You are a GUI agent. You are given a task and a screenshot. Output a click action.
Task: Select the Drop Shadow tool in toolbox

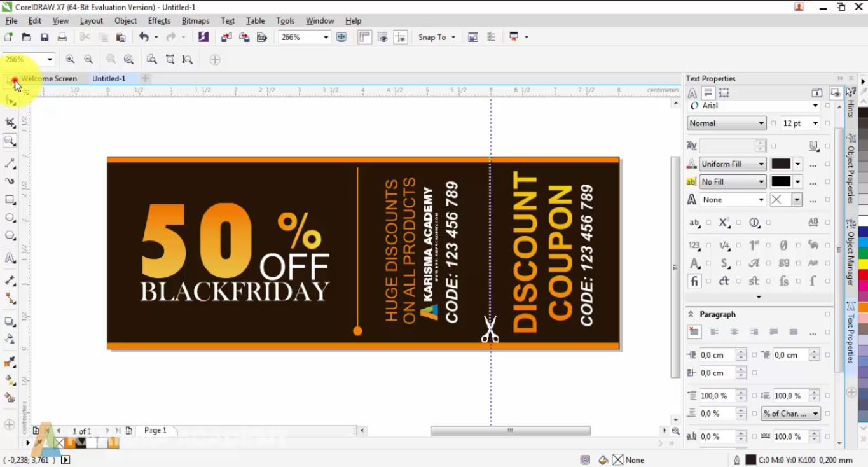(10, 322)
